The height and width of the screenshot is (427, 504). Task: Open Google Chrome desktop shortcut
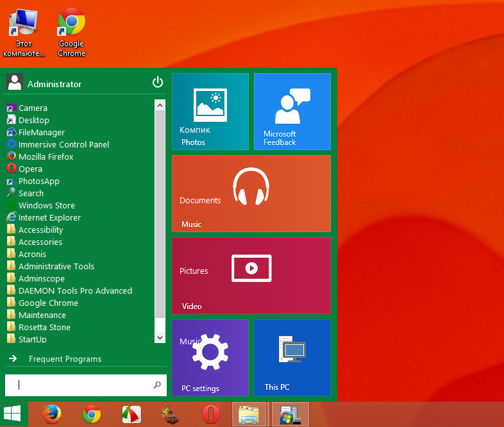71,32
